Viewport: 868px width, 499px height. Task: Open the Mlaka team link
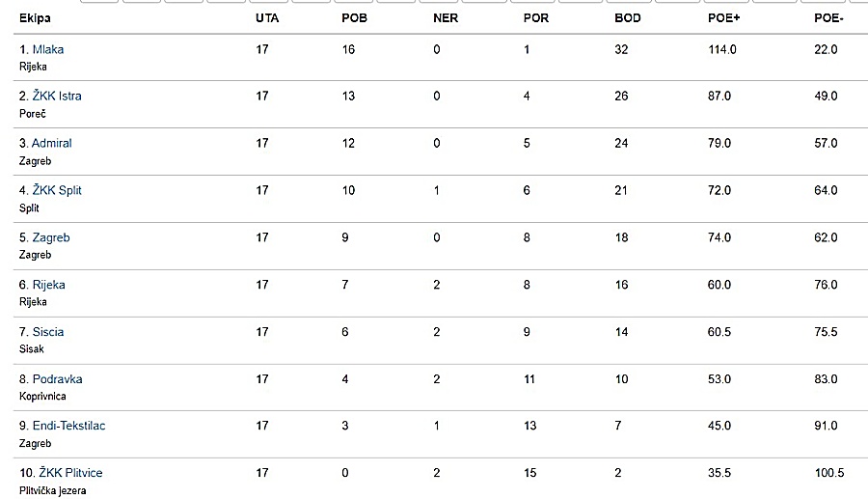[x=47, y=49]
